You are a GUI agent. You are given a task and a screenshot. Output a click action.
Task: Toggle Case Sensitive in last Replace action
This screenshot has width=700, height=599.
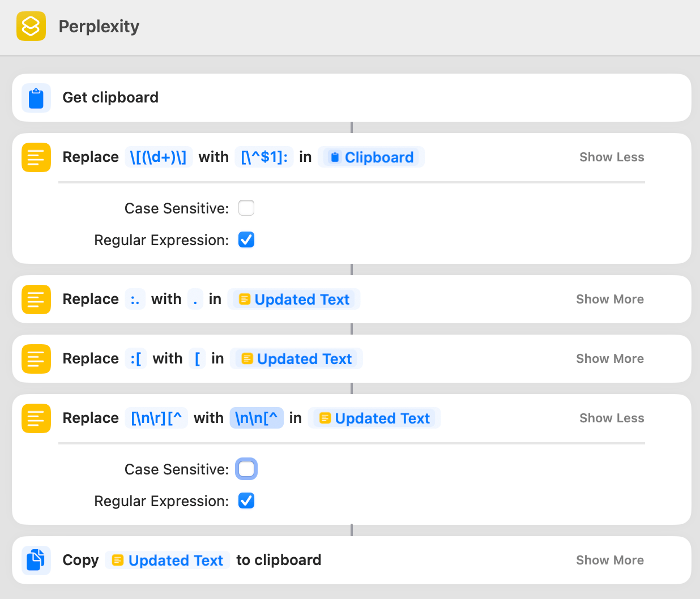[246, 469]
